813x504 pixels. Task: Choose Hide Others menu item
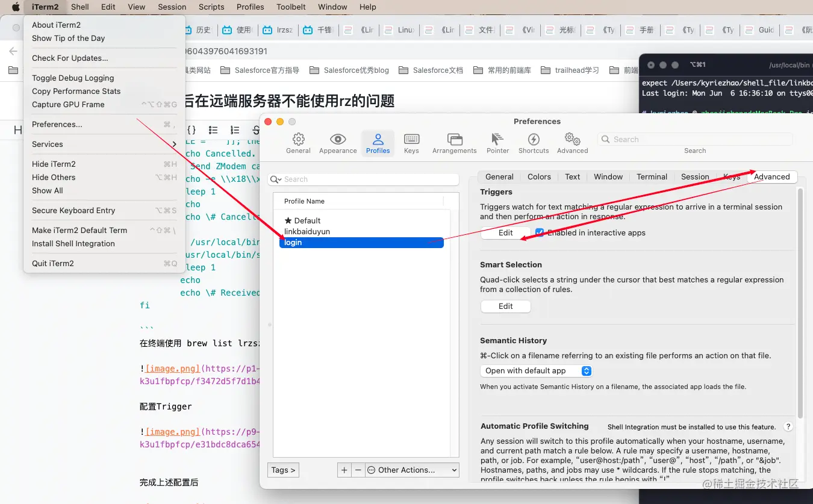(104, 177)
